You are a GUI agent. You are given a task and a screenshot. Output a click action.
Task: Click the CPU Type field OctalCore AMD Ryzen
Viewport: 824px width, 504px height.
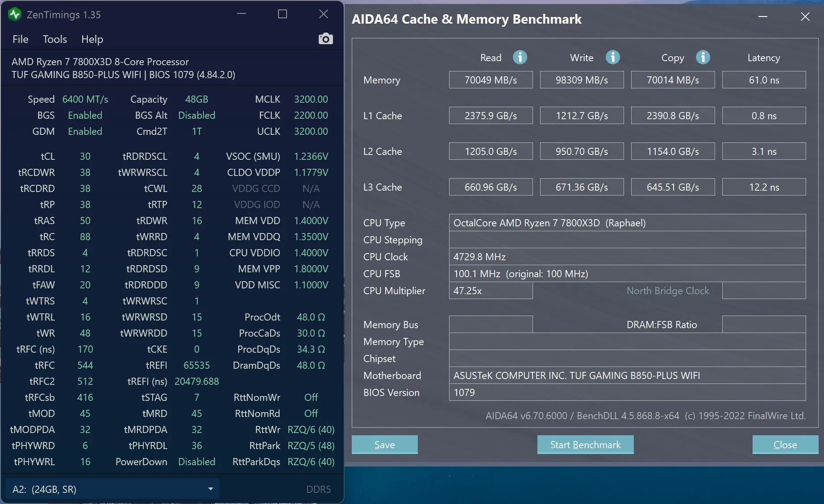coord(628,223)
